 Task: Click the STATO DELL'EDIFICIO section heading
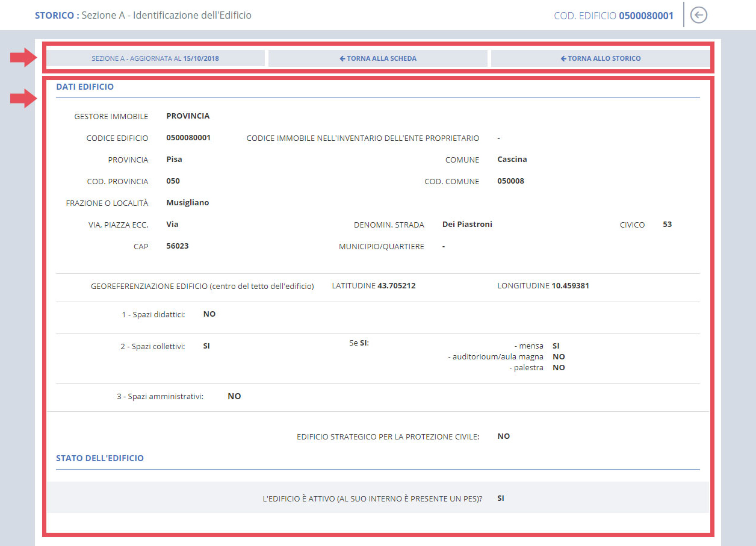[x=100, y=458]
